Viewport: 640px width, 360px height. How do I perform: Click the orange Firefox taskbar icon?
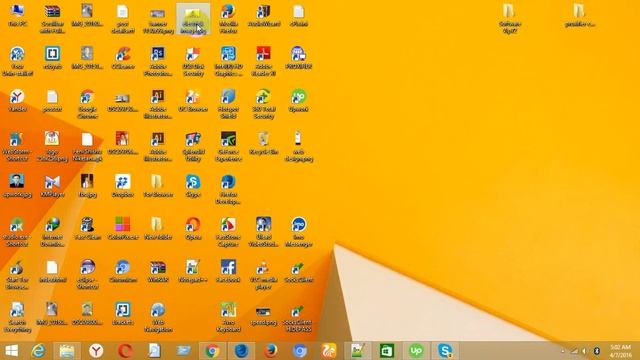pos(270,351)
